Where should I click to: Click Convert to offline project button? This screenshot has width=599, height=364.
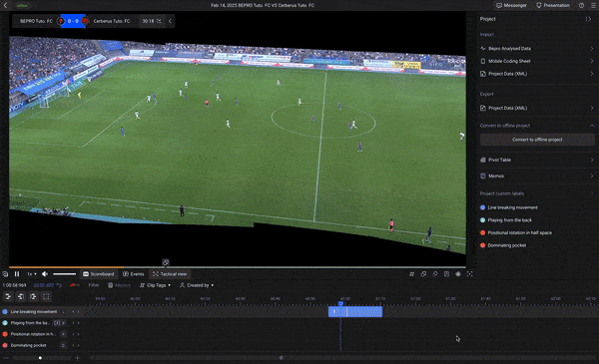click(x=537, y=140)
